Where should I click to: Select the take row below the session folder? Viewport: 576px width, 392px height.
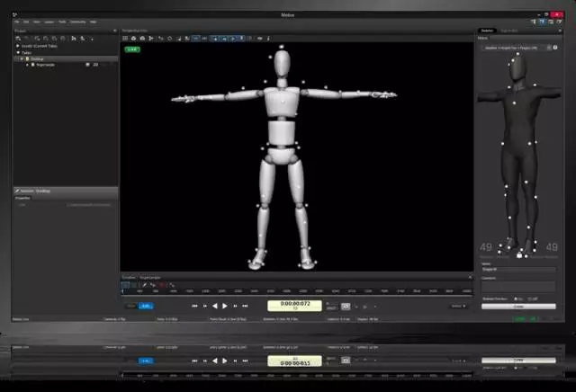[x=66, y=65]
